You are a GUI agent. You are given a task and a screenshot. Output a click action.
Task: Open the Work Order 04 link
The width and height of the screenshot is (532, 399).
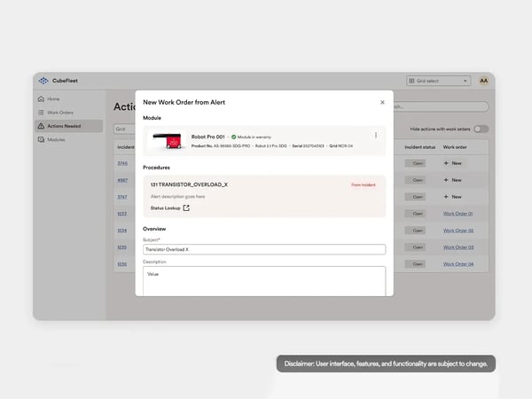point(458,264)
